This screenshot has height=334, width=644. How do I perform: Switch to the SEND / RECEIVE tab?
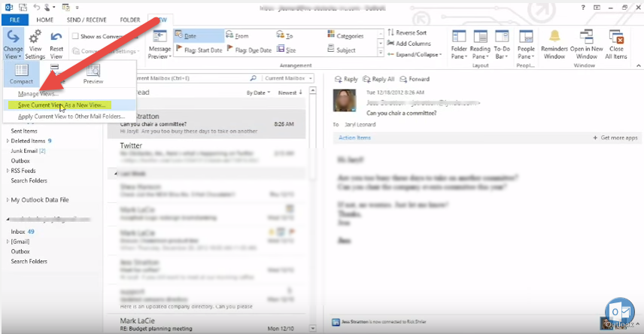point(87,20)
